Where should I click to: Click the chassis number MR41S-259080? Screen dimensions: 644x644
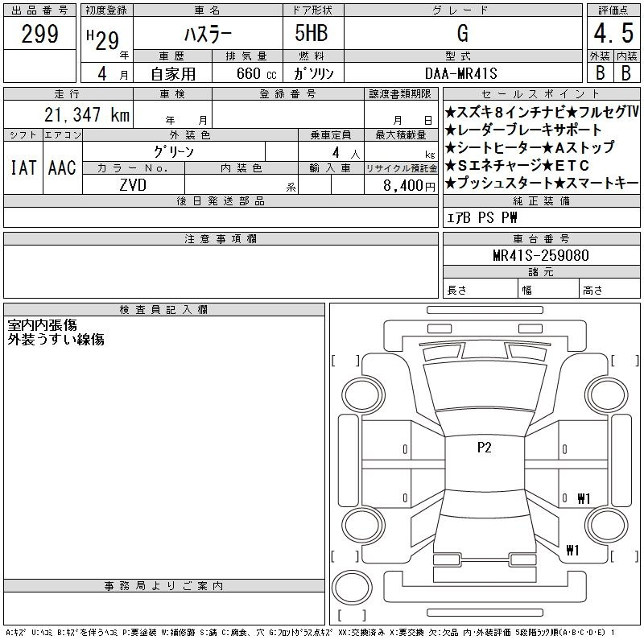pyautogui.click(x=541, y=256)
